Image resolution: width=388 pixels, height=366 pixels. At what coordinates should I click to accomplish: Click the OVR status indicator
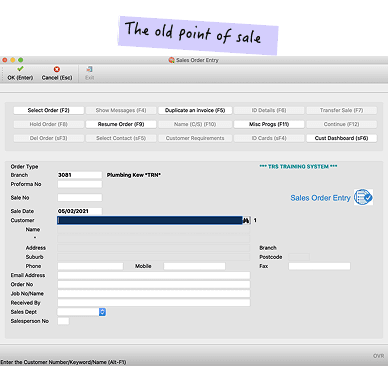coord(379,356)
